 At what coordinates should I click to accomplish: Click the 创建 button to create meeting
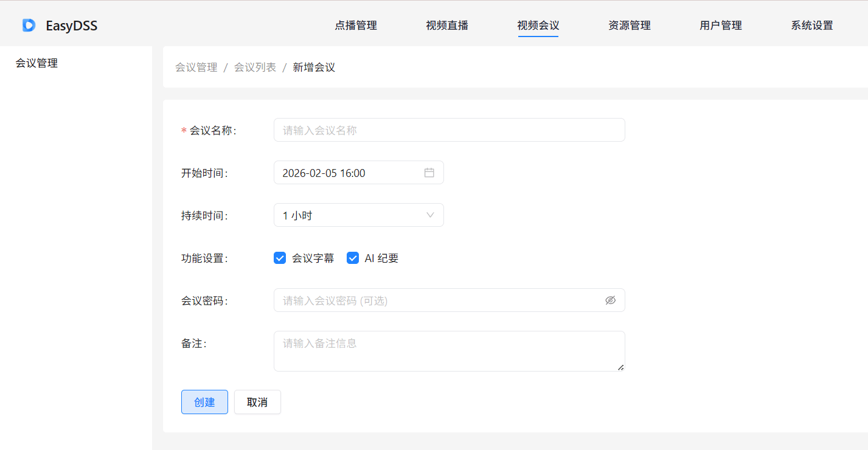204,402
